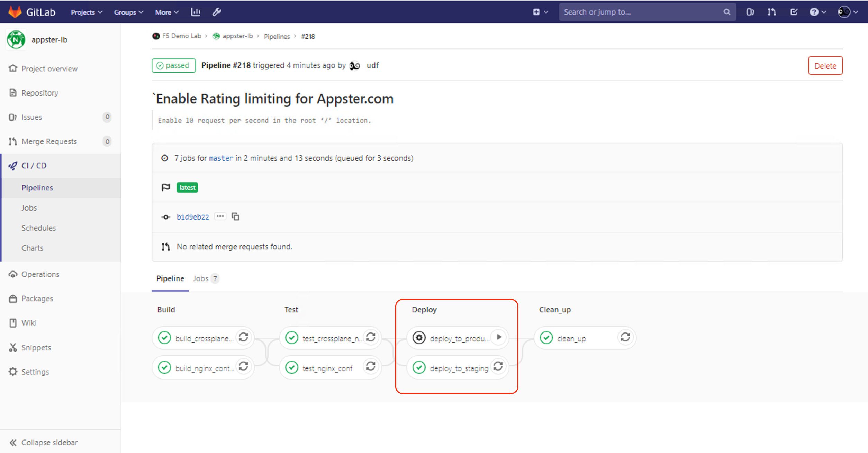Open the More dropdown menu
Screen dimensions: 868x453
(167, 12)
